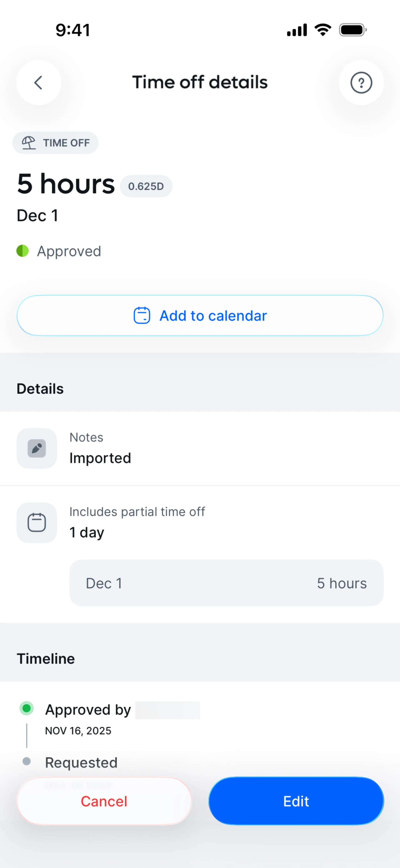Viewport: 400px width, 868px height.
Task: Tap the partial time off calendar icon
Action: (x=37, y=522)
